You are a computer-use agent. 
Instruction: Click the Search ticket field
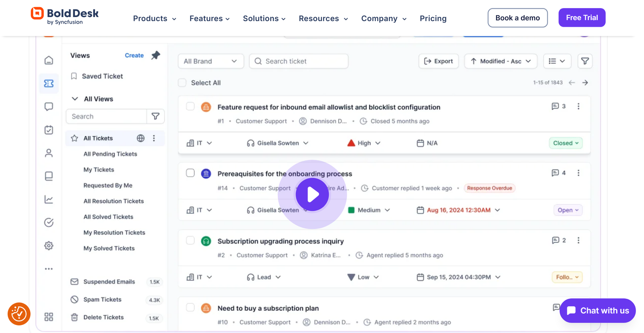pyautogui.click(x=299, y=61)
